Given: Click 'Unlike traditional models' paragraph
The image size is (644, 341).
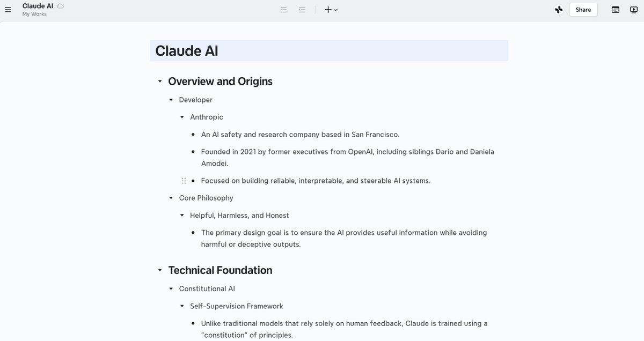Looking at the screenshot, I should (x=345, y=329).
